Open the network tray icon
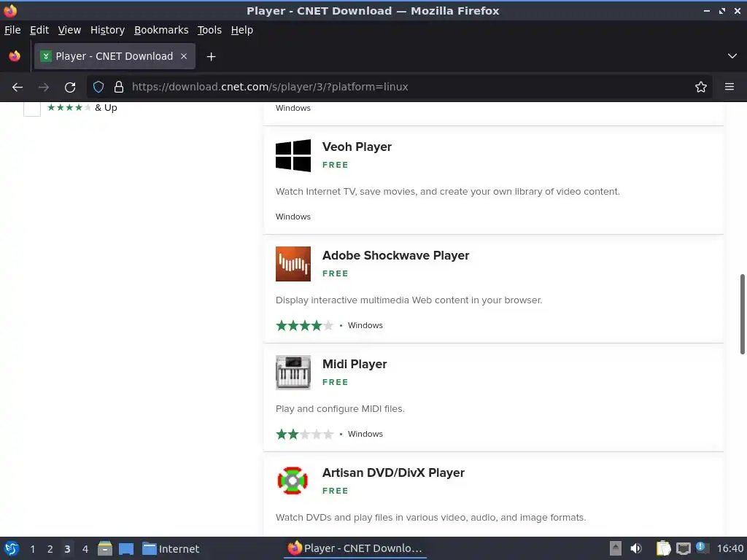 click(x=683, y=548)
